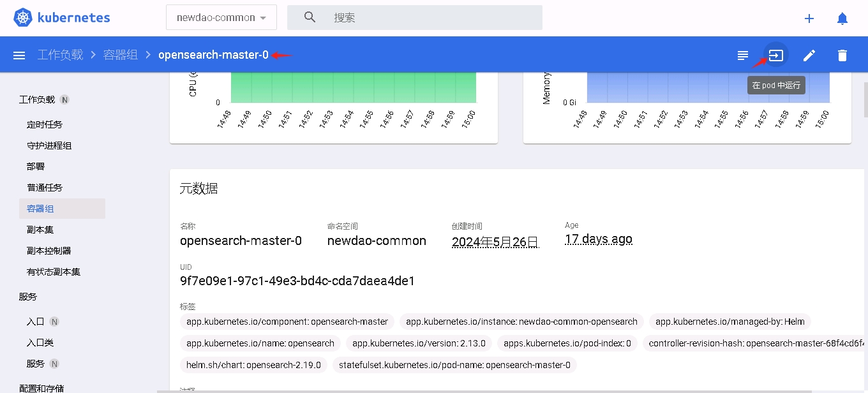Click label apps.kubernetes.io/pod-index: 0

click(x=567, y=343)
